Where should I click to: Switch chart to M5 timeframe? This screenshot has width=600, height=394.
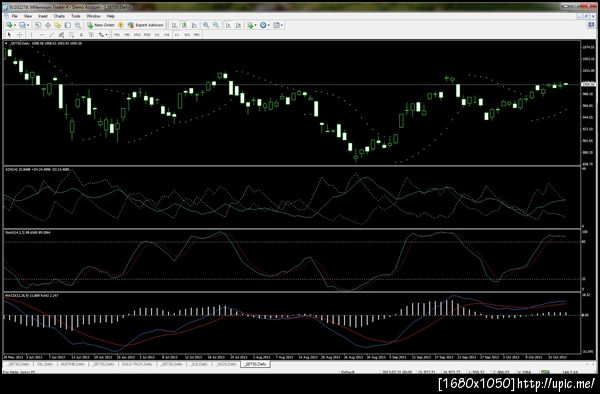click(x=127, y=34)
